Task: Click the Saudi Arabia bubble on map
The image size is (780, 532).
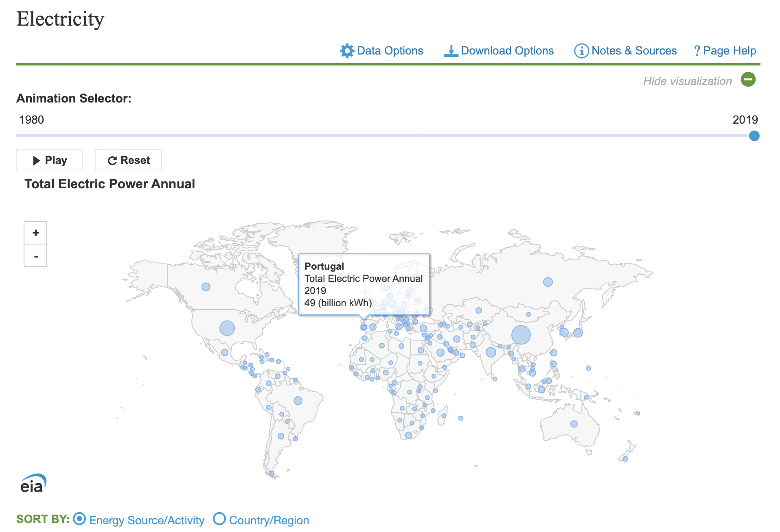Action: (440, 353)
